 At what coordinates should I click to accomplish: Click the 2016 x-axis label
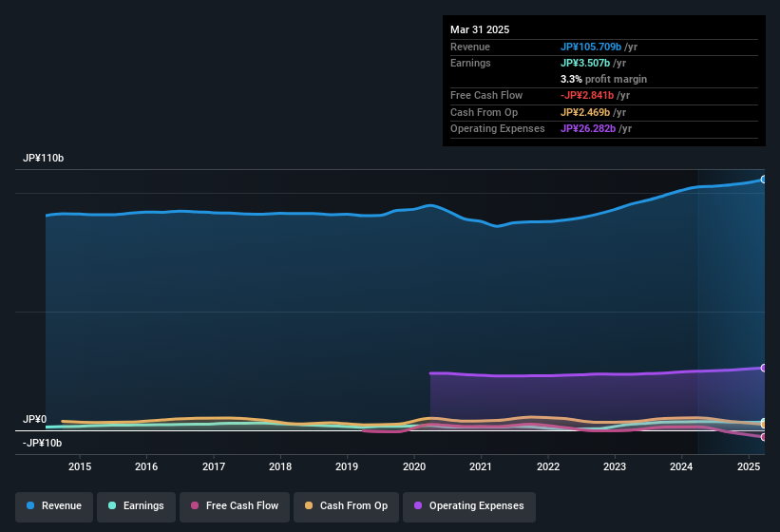pyautogui.click(x=146, y=466)
